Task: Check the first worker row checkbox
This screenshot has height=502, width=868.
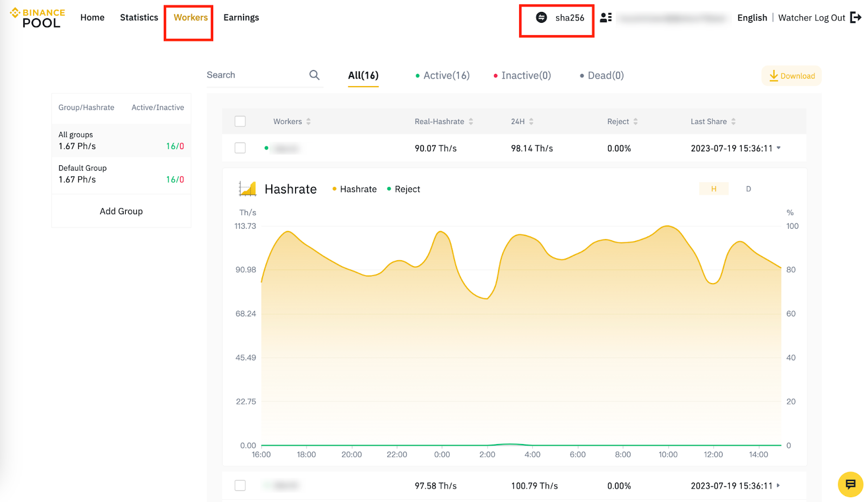Action: click(240, 148)
